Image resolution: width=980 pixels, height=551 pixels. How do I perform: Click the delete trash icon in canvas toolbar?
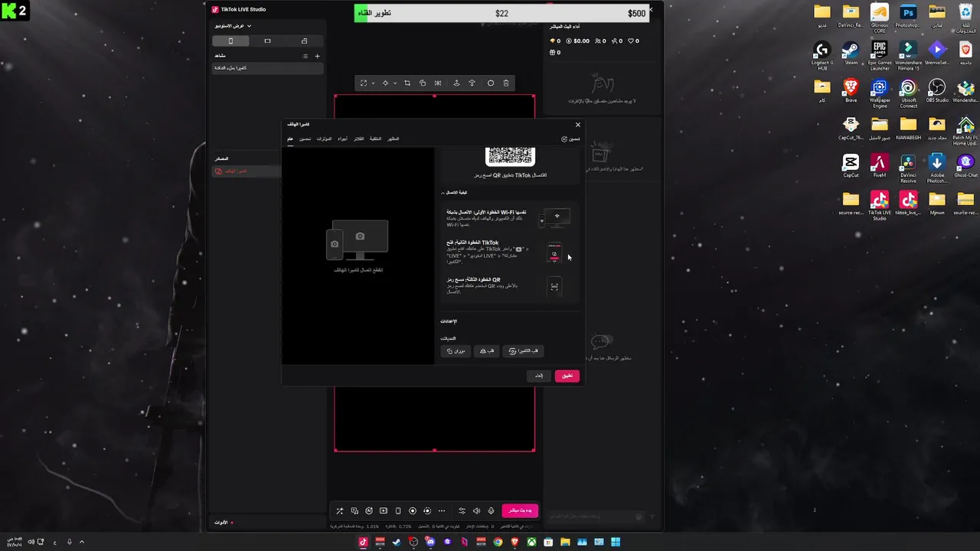click(506, 83)
